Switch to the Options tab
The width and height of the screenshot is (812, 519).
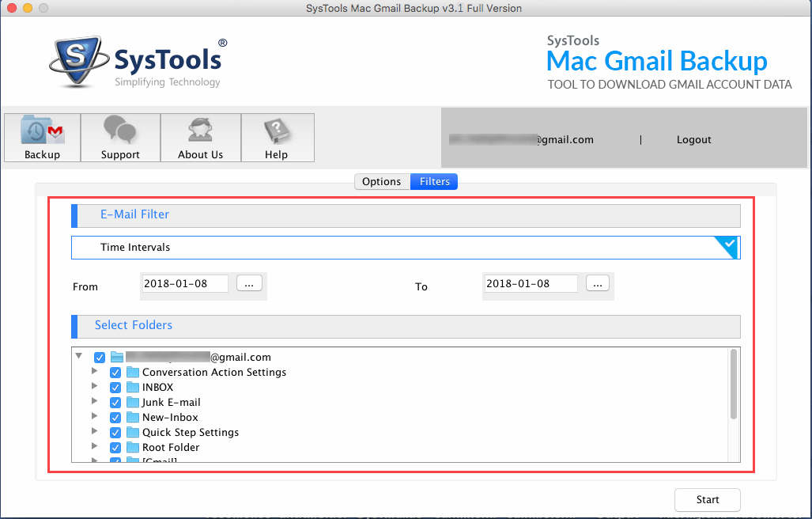pyautogui.click(x=382, y=181)
